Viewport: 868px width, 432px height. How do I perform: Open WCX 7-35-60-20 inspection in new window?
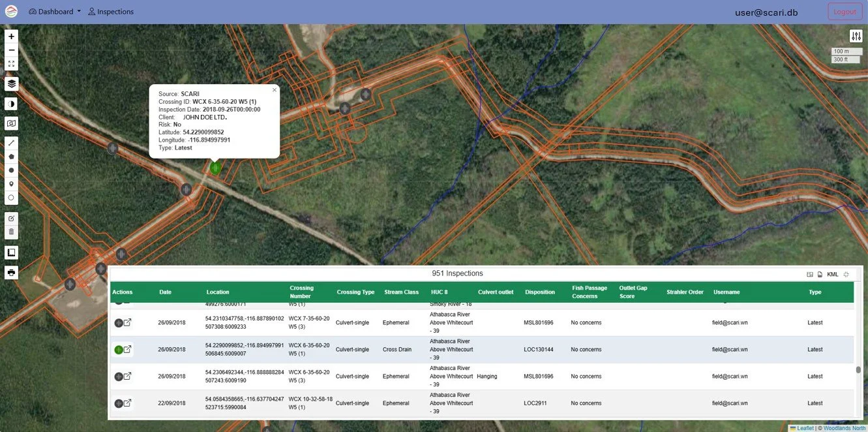[x=128, y=322]
